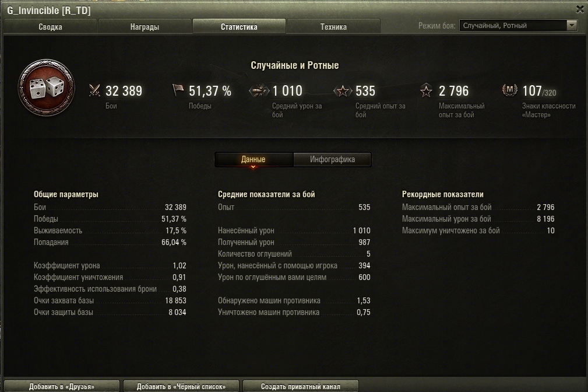Open the Режим боя dropdown arrow

point(572,25)
